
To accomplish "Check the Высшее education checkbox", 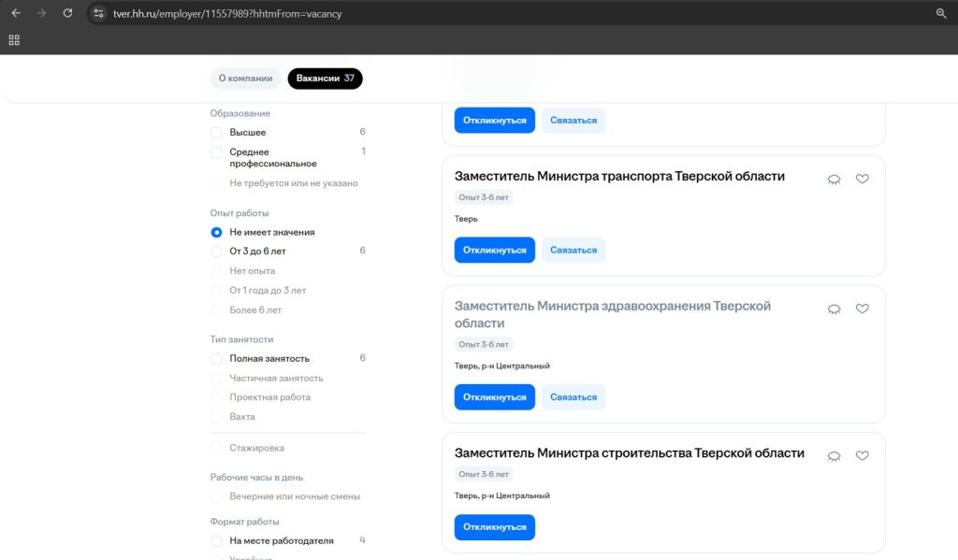I will [217, 133].
